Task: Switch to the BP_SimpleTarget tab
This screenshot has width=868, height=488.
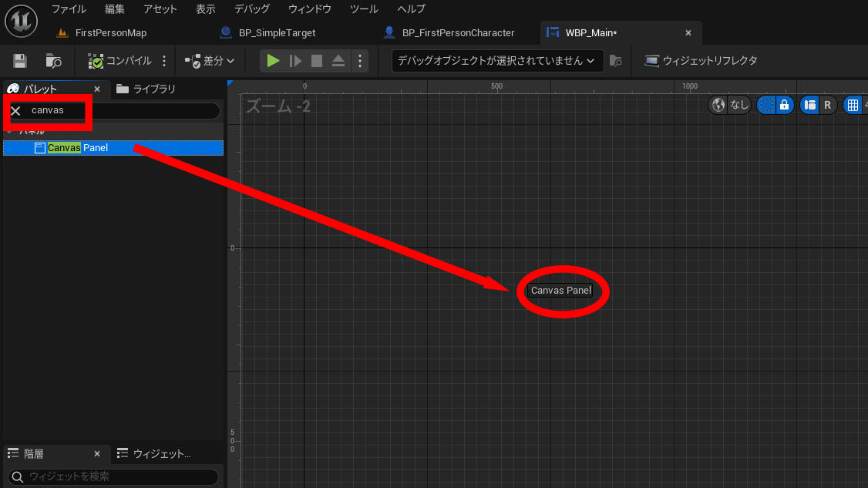Action: pyautogui.click(x=267, y=32)
